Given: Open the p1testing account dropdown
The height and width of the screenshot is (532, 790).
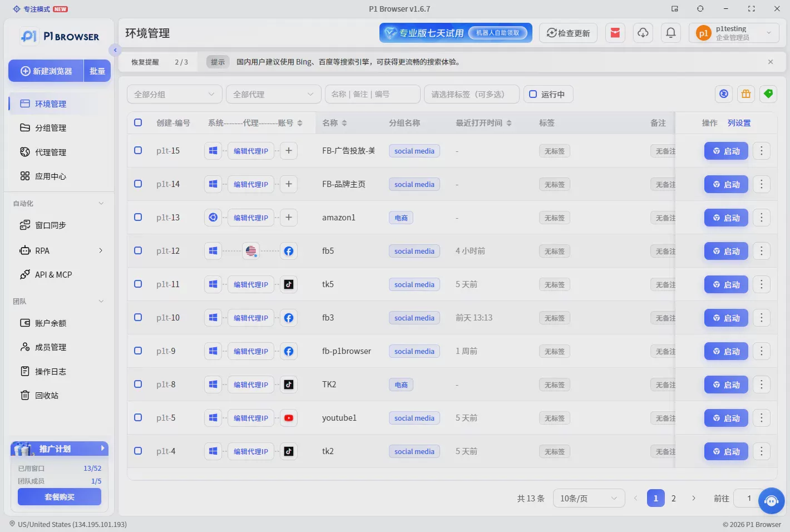Looking at the screenshot, I should point(734,33).
